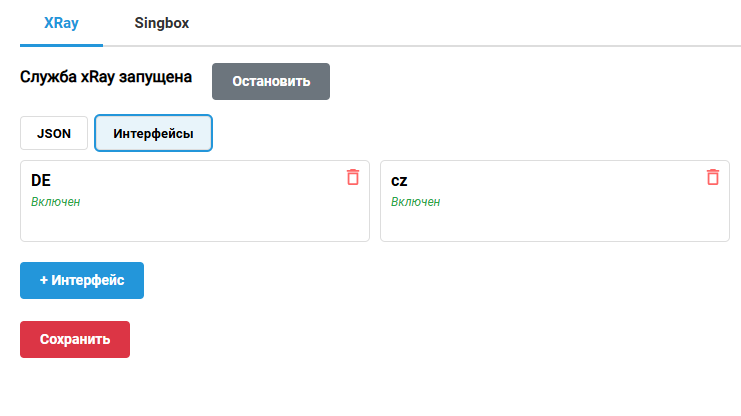Delete the cz interface with trash icon
The height and width of the screenshot is (416, 741).
pyautogui.click(x=713, y=177)
